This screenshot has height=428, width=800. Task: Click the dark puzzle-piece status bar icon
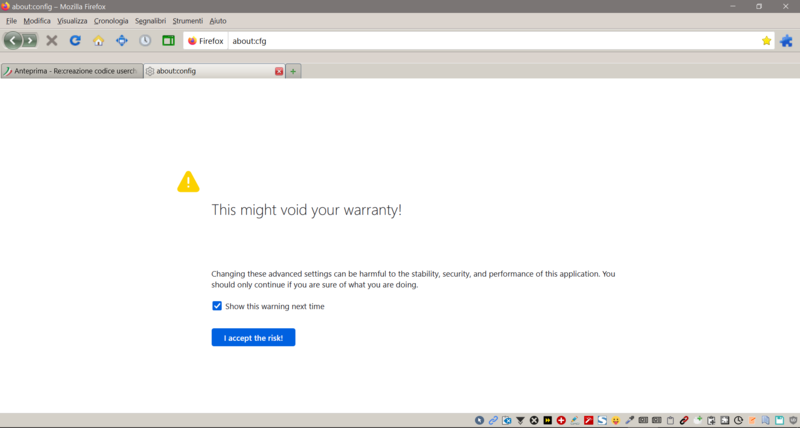[725, 420]
